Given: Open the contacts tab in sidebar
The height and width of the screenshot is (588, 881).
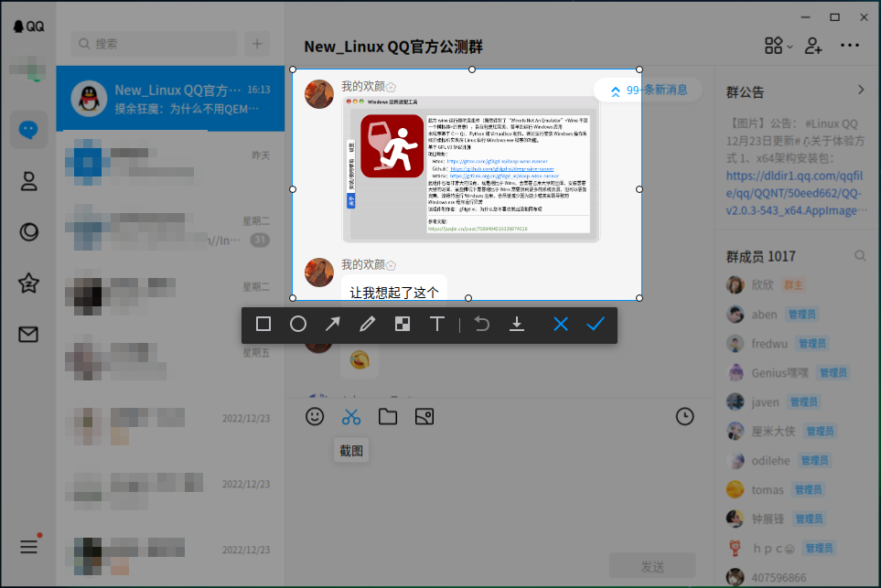Looking at the screenshot, I should [28, 181].
